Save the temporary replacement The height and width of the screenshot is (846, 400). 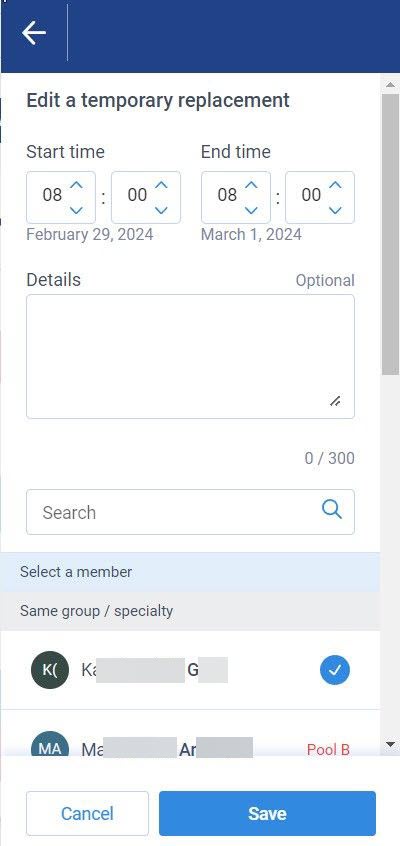267,813
